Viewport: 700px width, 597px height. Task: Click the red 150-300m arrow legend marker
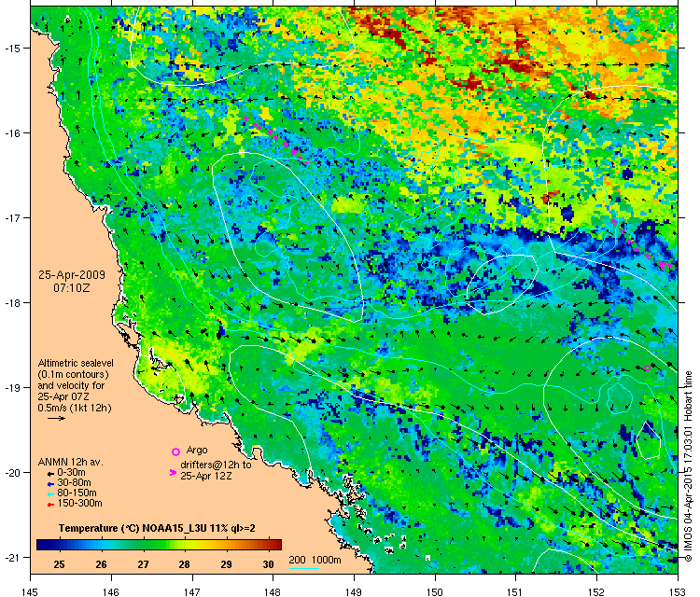point(51,505)
